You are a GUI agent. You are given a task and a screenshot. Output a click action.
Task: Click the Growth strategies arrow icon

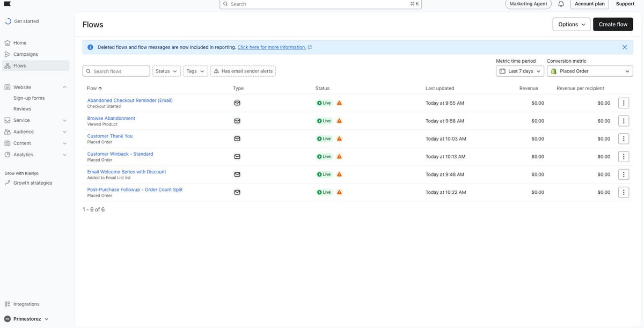point(8,183)
